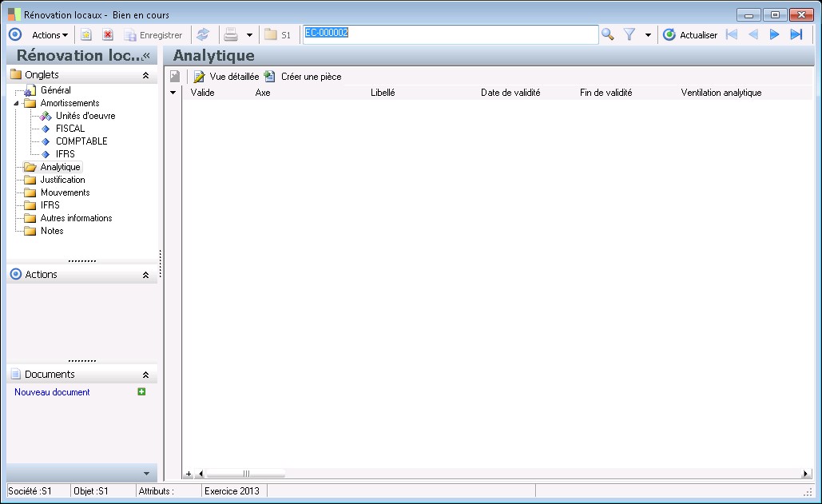Screen dimensions: 822x504
Task: Click Attributs : in status bar
Action: [157, 491]
